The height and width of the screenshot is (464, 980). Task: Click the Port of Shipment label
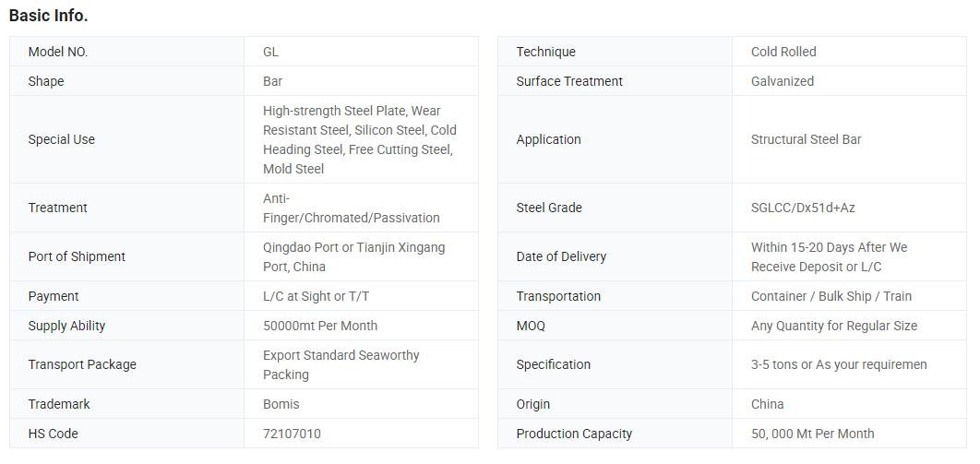pyautogui.click(x=77, y=256)
